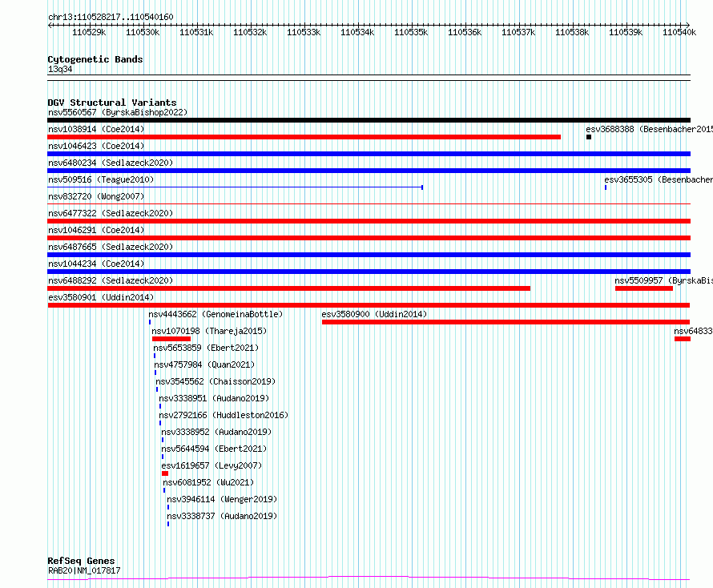Click the blue nsv2792166 tick marker

click(160, 423)
